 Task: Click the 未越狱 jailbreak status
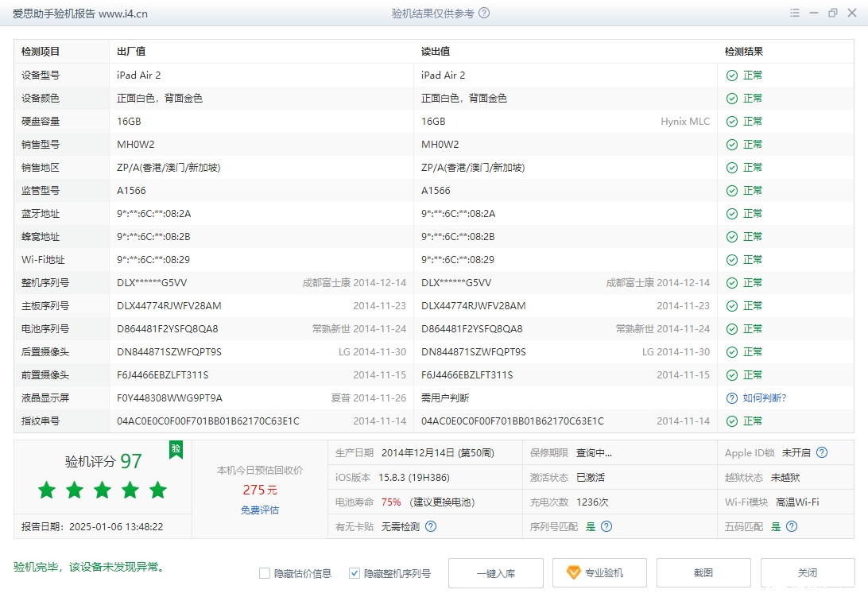tap(785, 477)
